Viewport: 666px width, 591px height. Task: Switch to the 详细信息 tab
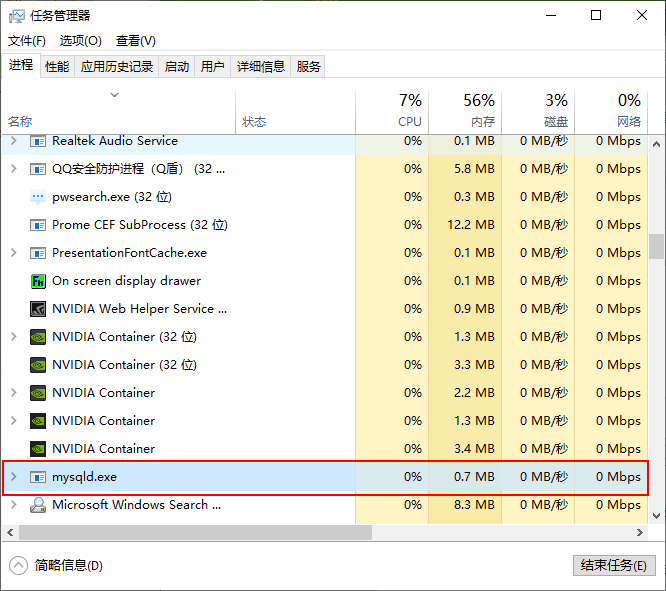260,67
